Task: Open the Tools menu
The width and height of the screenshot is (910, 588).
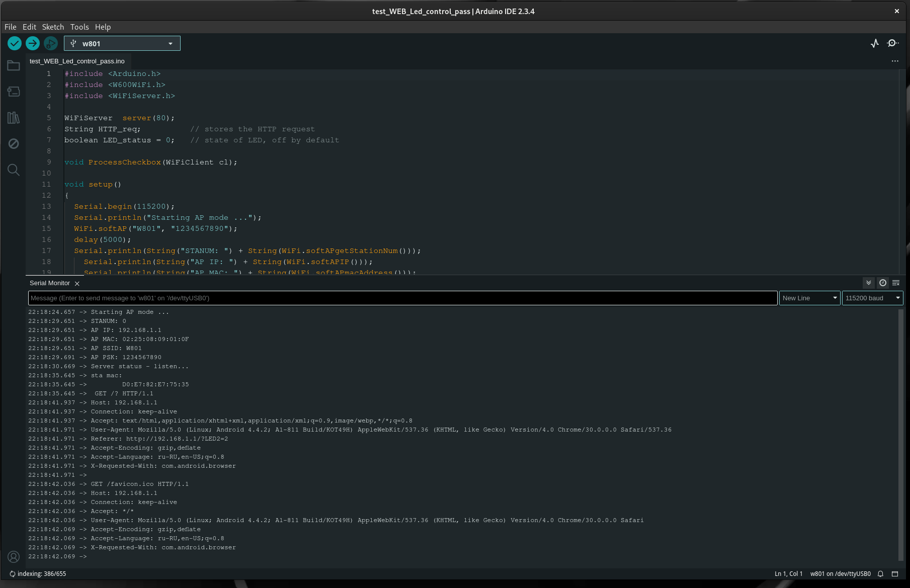Action: point(79,27)
